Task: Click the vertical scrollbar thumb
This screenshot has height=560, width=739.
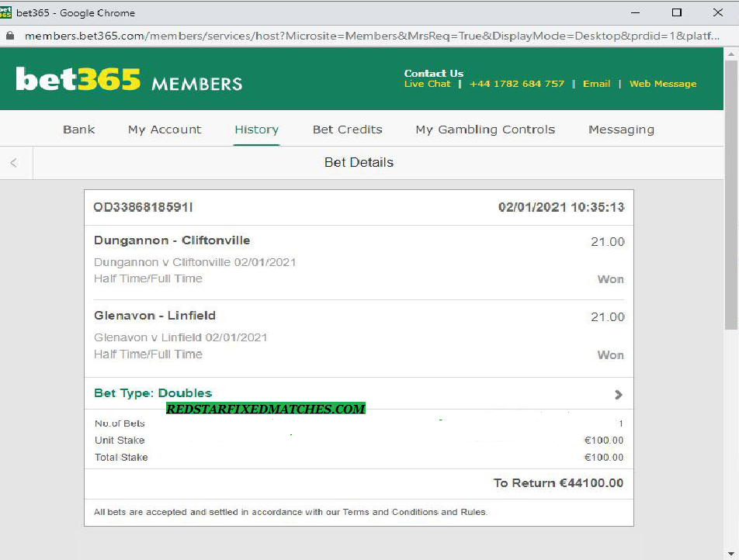Action: [x=731, y=195]
